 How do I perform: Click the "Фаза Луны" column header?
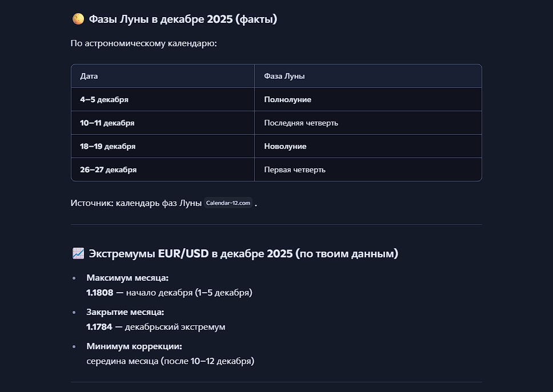tap(284, 76)
